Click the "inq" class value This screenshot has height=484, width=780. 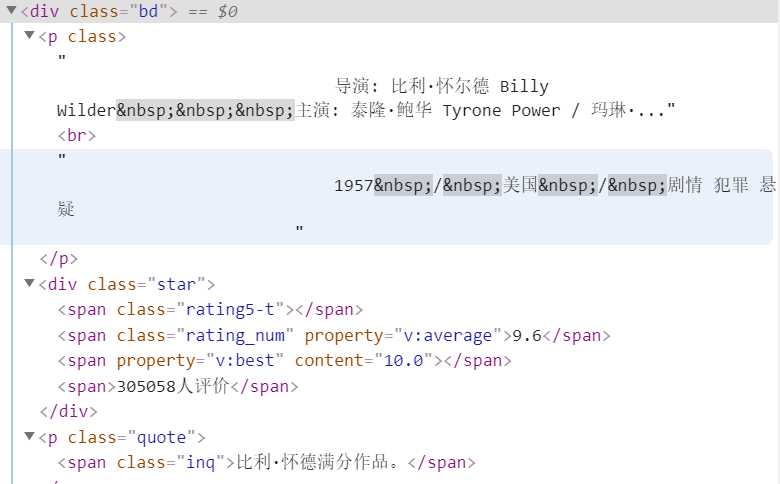(200, 462)
